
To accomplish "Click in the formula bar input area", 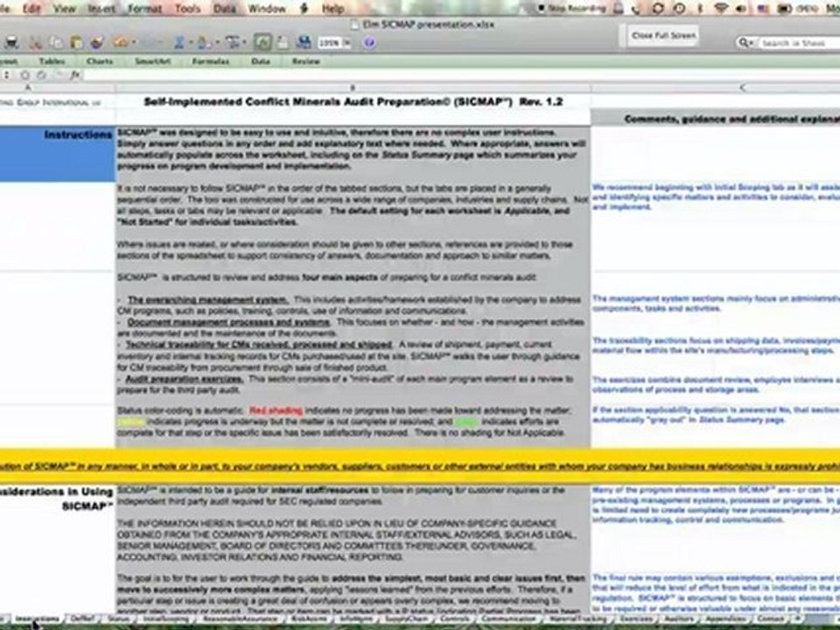I will pos(461,75).
